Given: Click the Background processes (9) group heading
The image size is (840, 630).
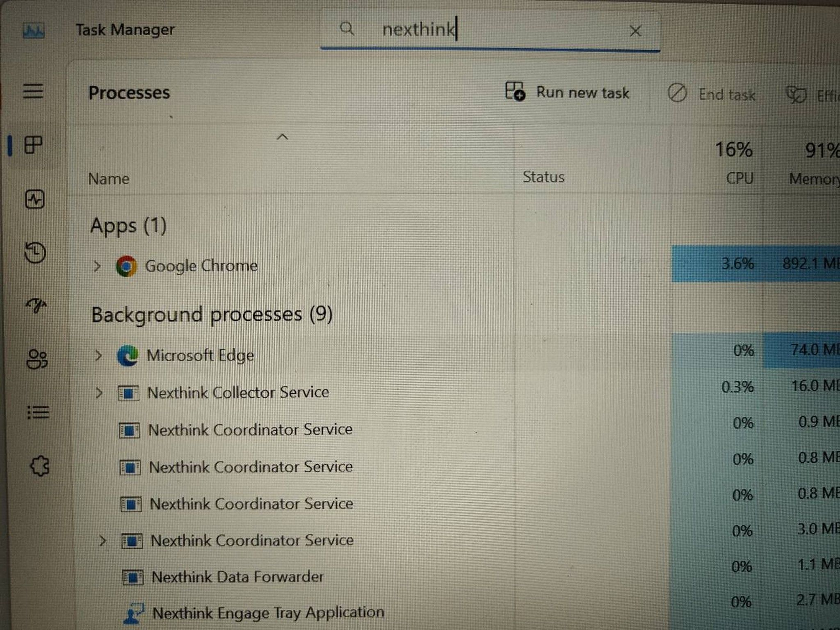Looking at the screenshot, I should pos(212,315).
